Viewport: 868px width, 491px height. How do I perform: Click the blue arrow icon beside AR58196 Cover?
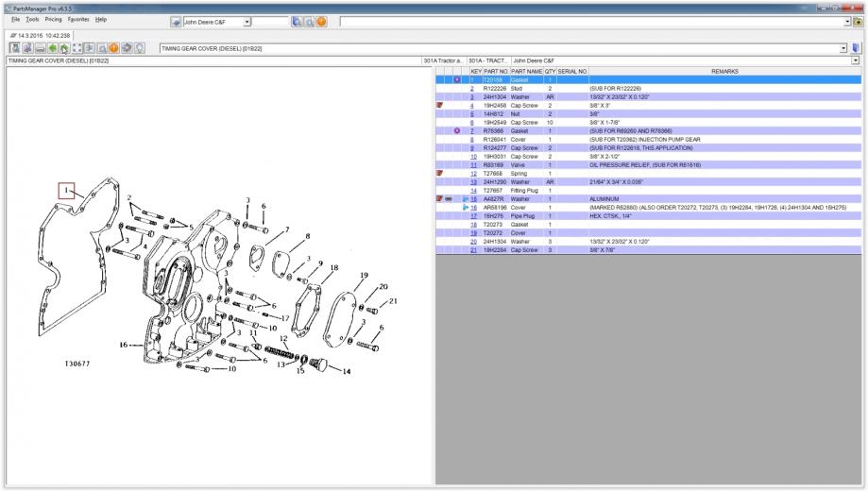point(466,208)
